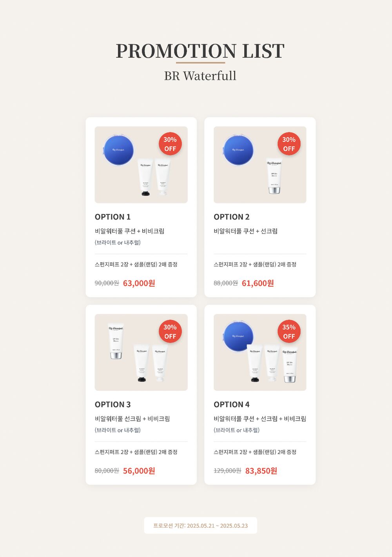Open the Option 4 product image
Image resolution: width=392 pixels, height=557 pixels.
(260, 352)
